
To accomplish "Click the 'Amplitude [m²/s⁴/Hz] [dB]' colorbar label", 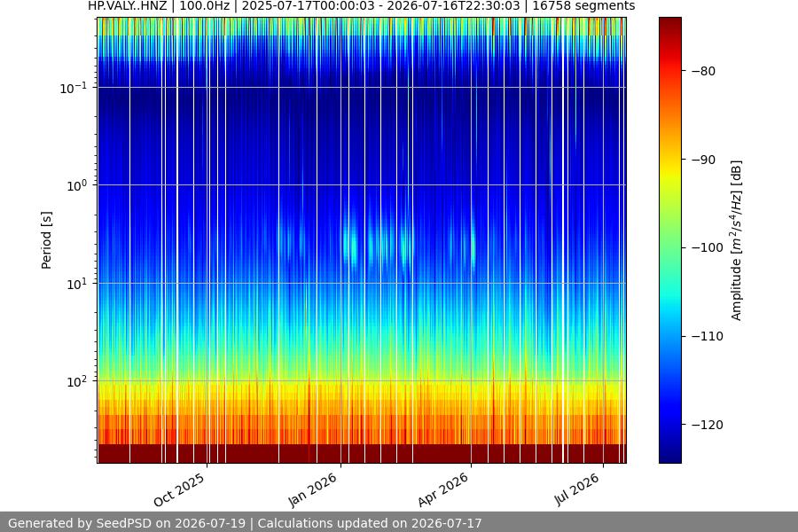I will coord(737,240).
